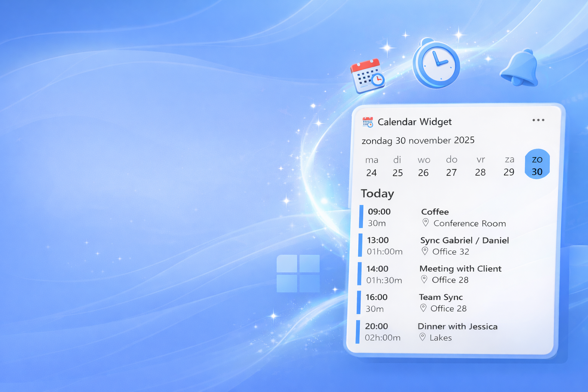
Task: Click the floating calendar with clock icon
Action: pyautogui.click(x=367, y=76)
